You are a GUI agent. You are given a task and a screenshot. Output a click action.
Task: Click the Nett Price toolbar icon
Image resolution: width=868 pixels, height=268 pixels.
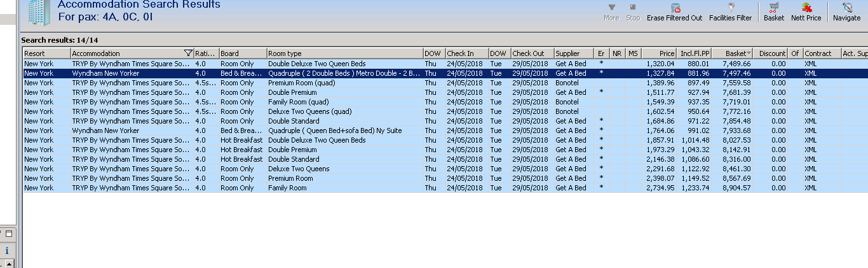[x=806, y=8]
